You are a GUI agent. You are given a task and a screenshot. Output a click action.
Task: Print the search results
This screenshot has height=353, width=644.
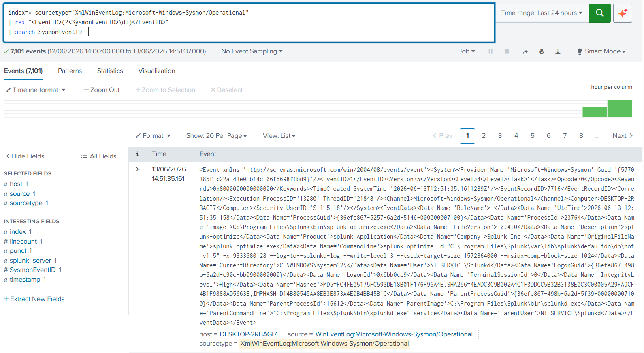542,51
